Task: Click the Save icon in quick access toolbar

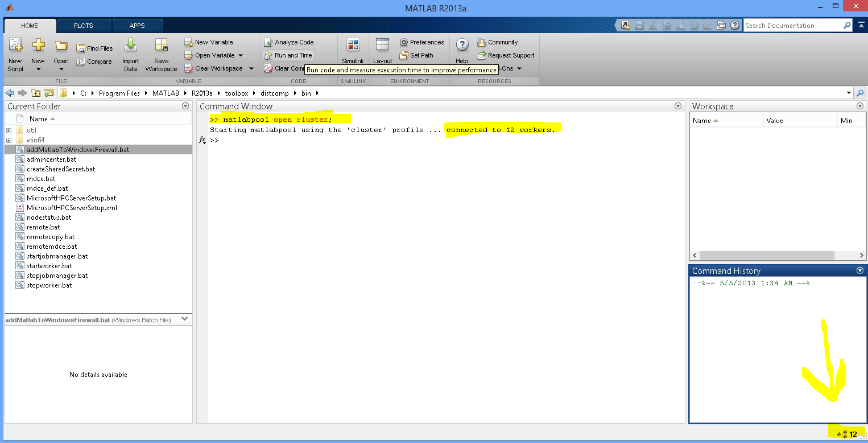Action: (x=639, y=26)
